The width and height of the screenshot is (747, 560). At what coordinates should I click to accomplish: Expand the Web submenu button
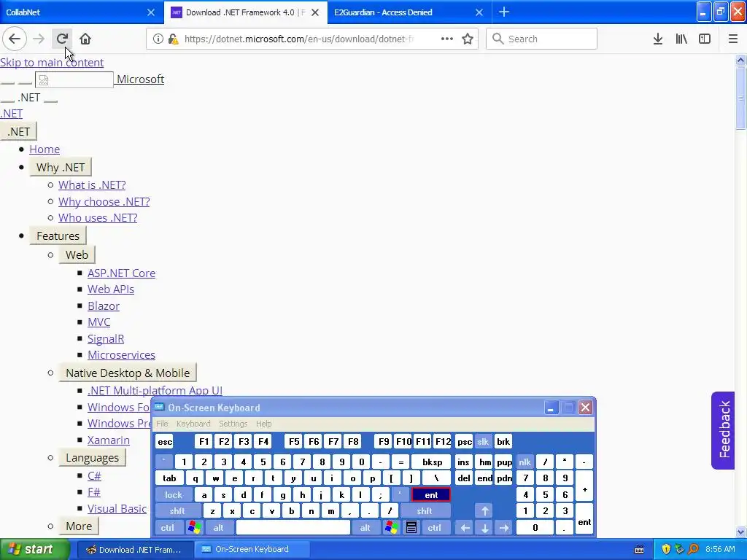point(77,254)
